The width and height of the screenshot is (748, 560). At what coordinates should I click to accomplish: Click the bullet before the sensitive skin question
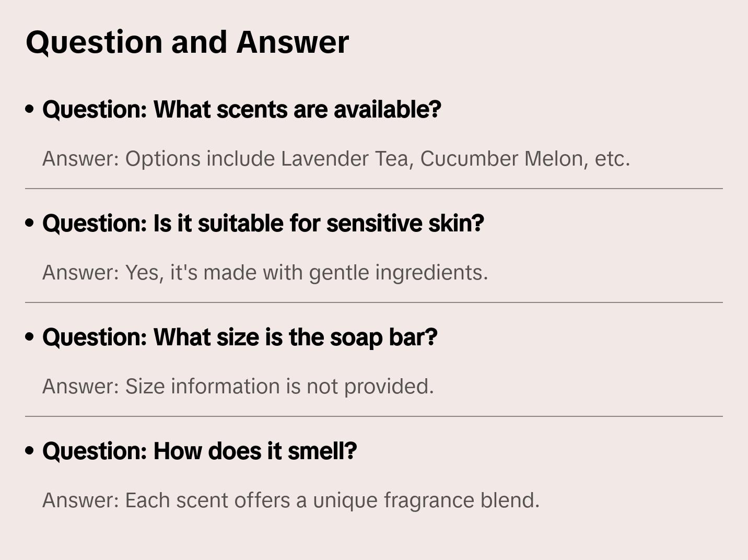pos(30,223)
